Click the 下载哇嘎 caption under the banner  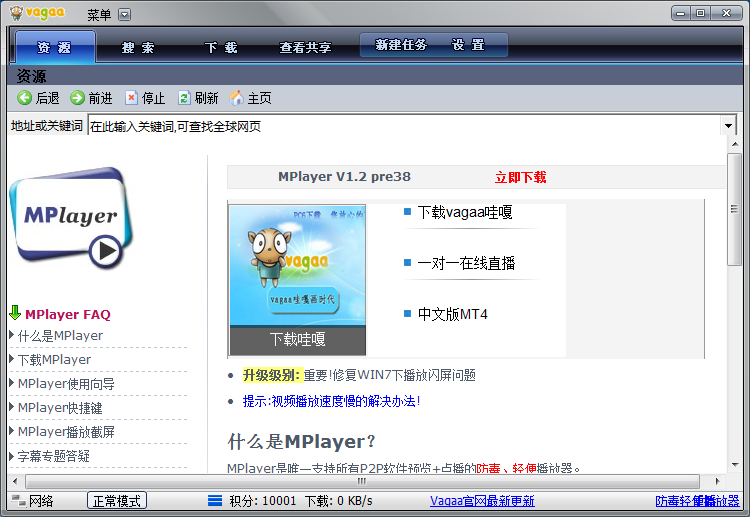click(298, 340)
